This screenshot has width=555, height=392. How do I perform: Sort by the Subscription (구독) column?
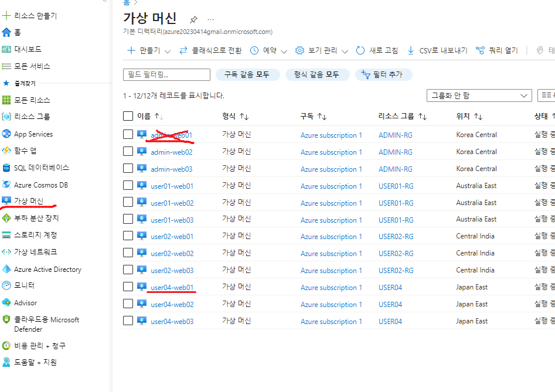[314, 116]
